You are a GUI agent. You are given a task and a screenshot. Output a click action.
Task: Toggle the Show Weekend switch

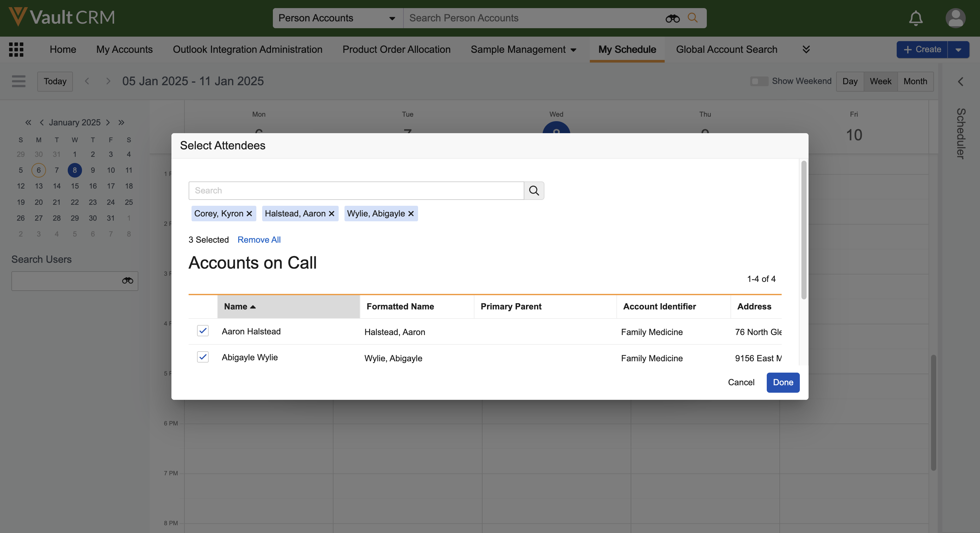pyautogui.click(x=759, y=81)
